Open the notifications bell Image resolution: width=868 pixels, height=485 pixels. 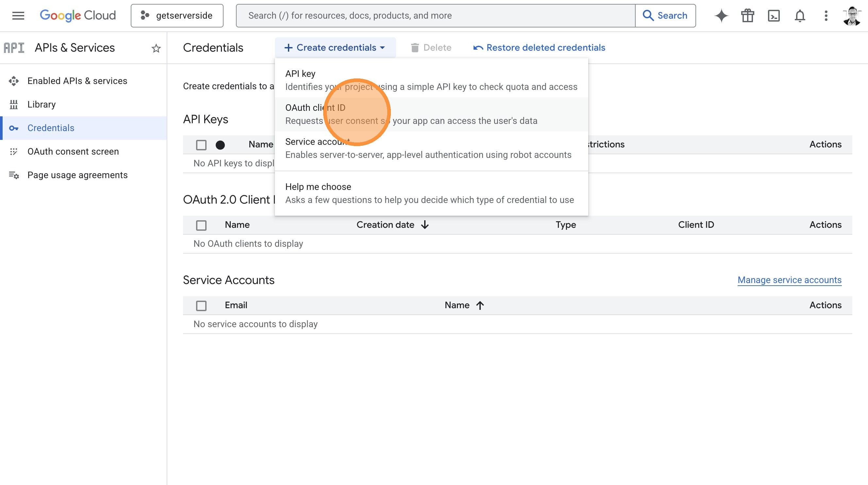point(800,15)
